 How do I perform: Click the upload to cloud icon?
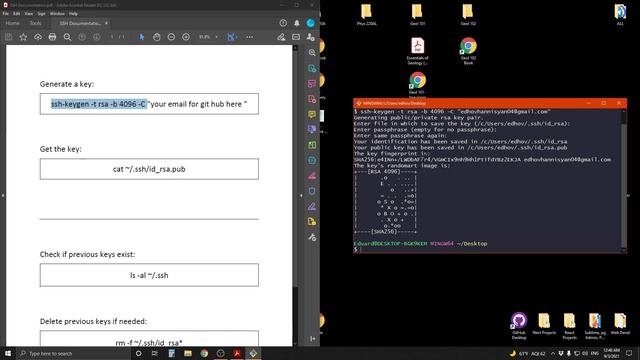38,37
